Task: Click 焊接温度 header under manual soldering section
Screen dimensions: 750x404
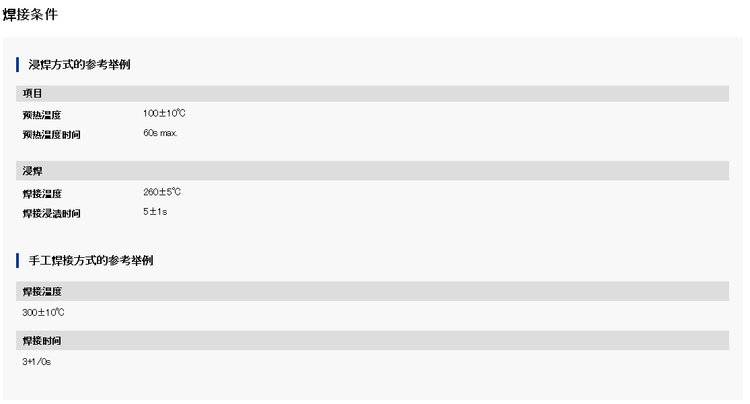Action: pos(42,291)
